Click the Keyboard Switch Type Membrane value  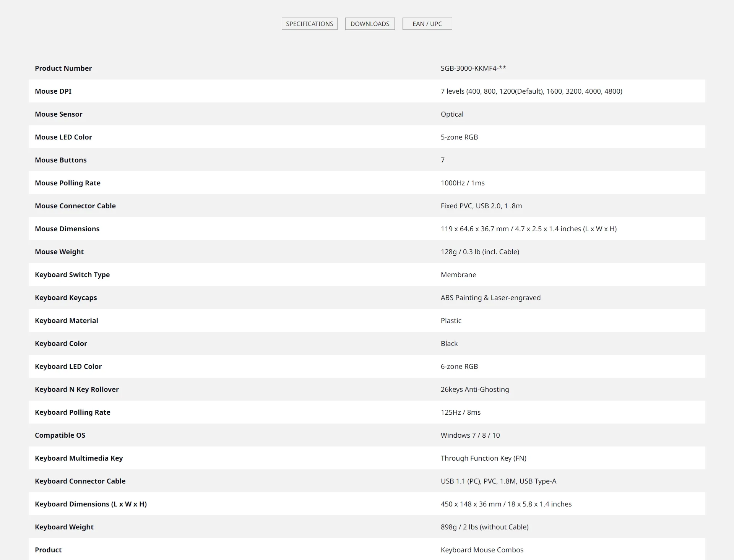(x=458, y=275)
